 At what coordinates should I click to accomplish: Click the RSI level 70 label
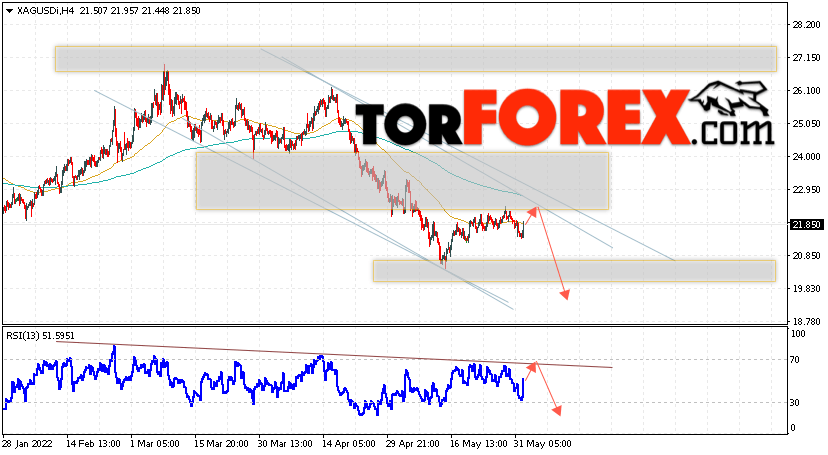[x=795, y=360]
